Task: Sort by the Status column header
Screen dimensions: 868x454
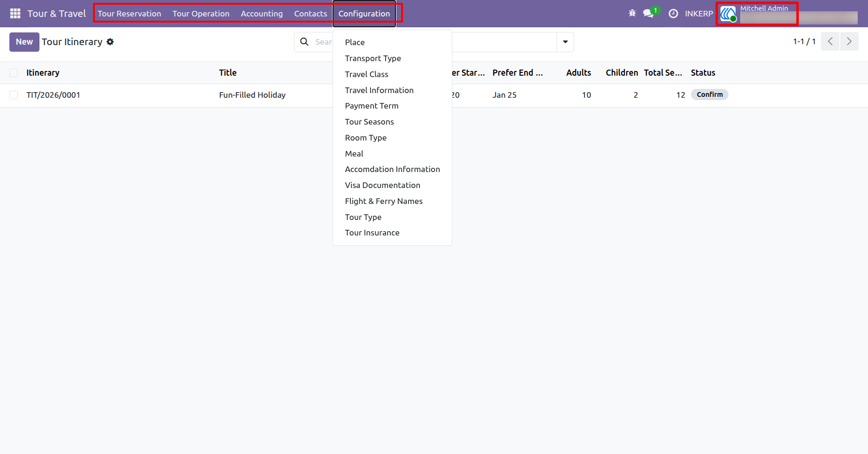Action: pos(703,73)
